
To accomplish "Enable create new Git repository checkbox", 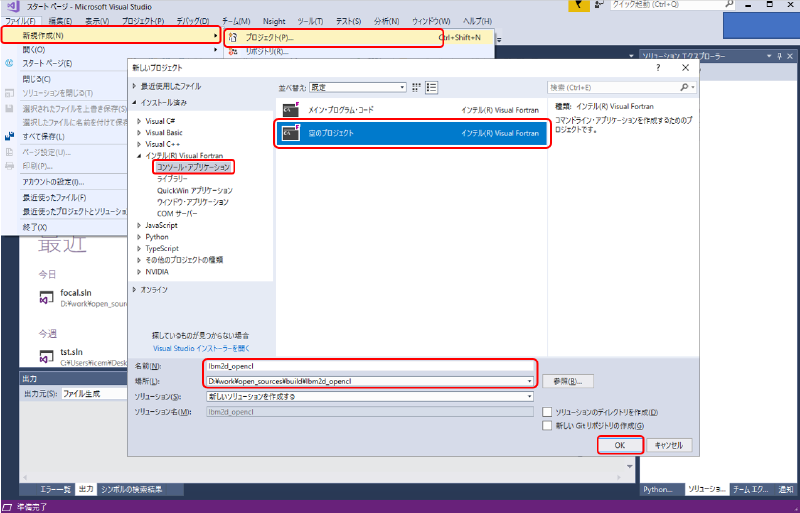I will (547, 425).
